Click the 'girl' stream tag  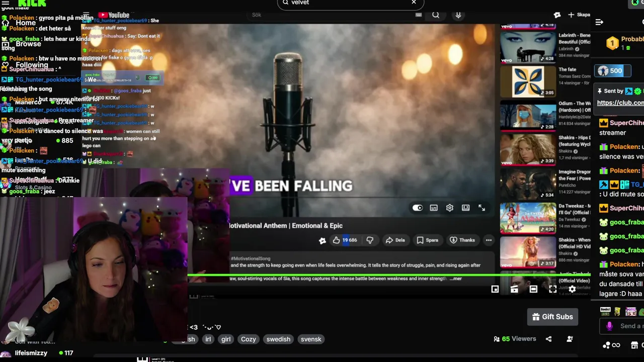click(x=226, y=339)
